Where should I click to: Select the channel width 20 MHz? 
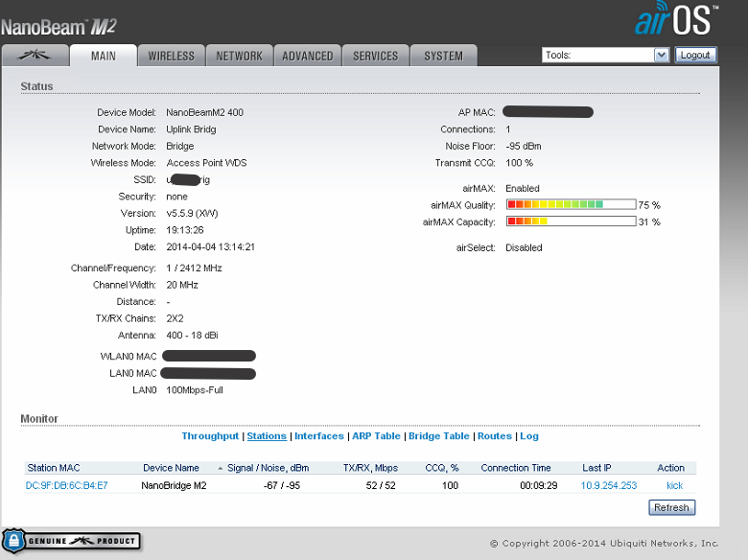pos(182,285)
